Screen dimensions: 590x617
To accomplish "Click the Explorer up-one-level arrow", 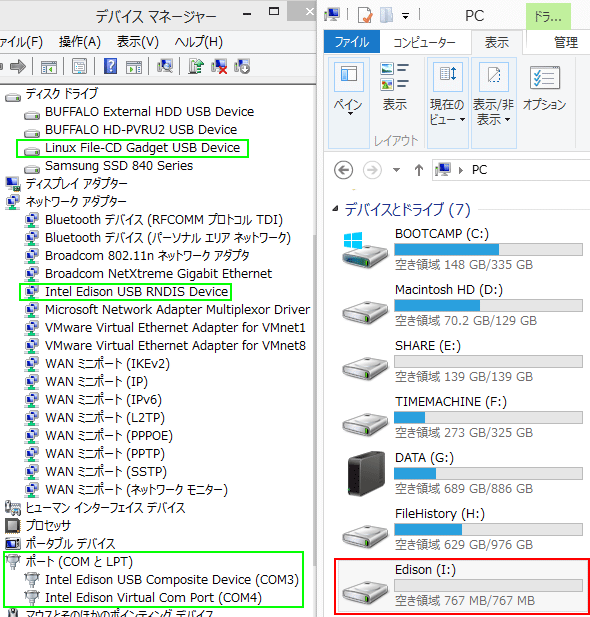I will click(418, 170).
